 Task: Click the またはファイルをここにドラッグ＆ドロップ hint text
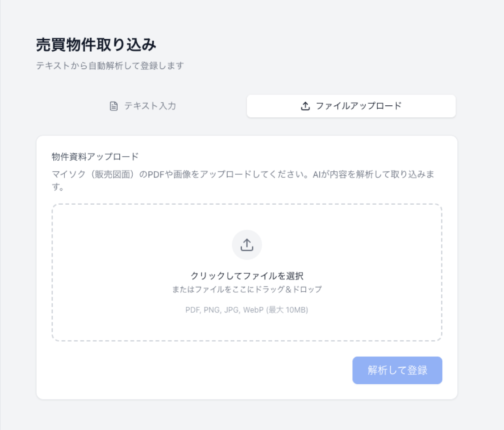[247, 289]
